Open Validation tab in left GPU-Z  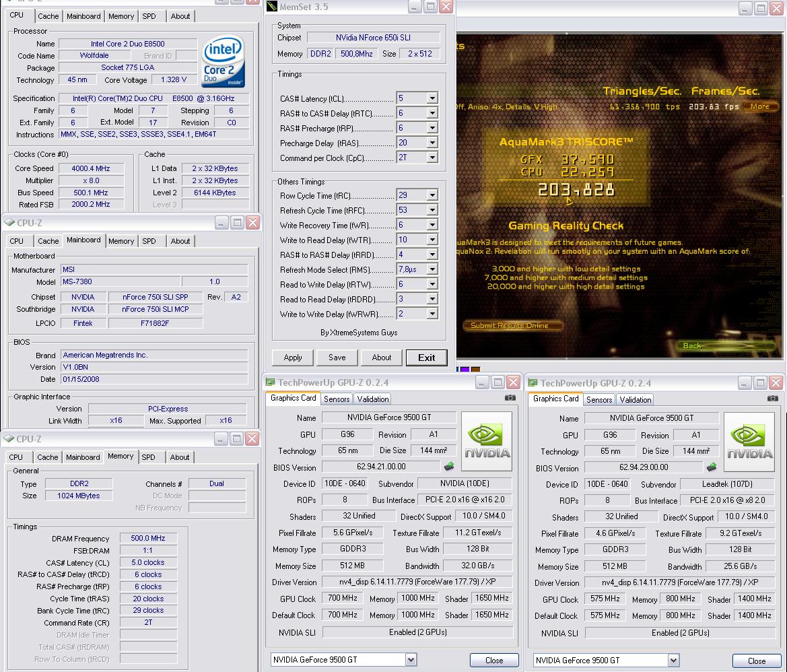[372, 399]
